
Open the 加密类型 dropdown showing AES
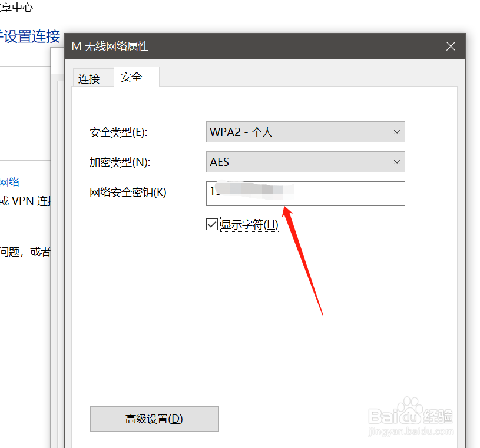coord(305,162)
